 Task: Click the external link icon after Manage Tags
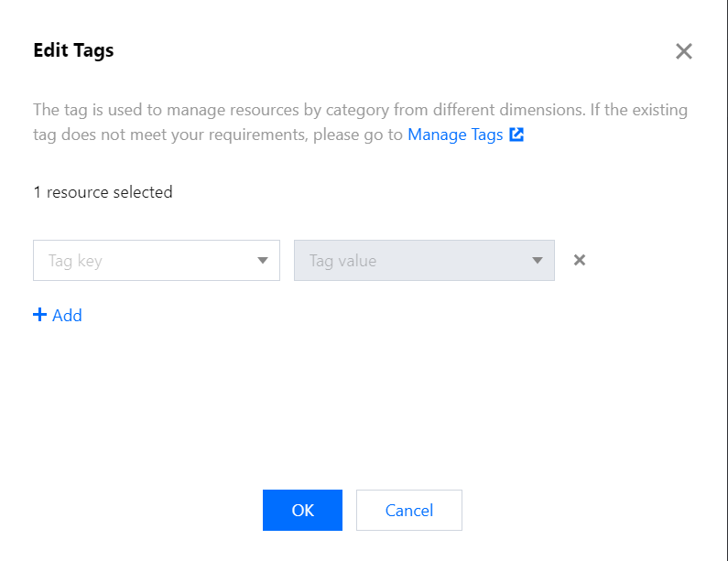coord(516,135)
